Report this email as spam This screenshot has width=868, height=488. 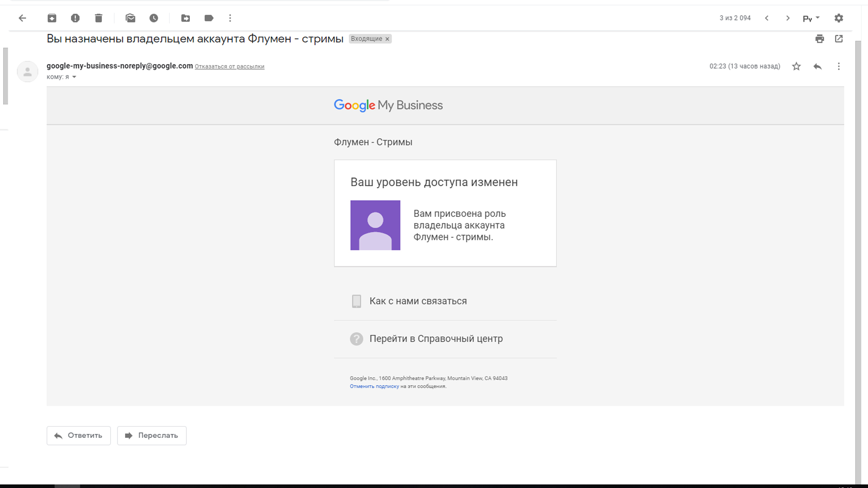(x=75, y=18)
